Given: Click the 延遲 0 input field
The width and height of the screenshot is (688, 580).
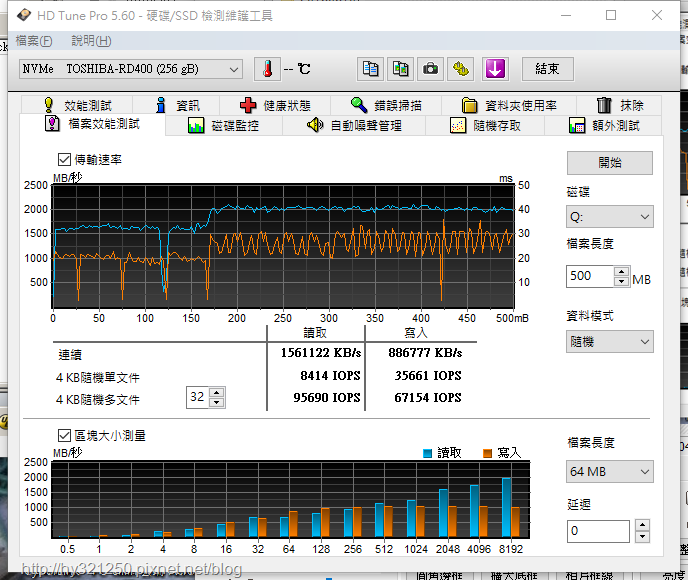Looking at the screenshot, I should click(598, 531).
